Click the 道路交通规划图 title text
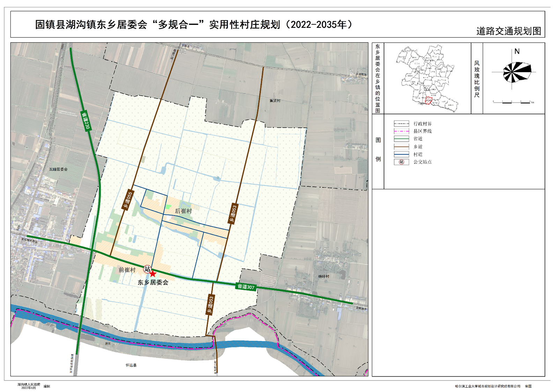The image size is (554, 392). 508,31
